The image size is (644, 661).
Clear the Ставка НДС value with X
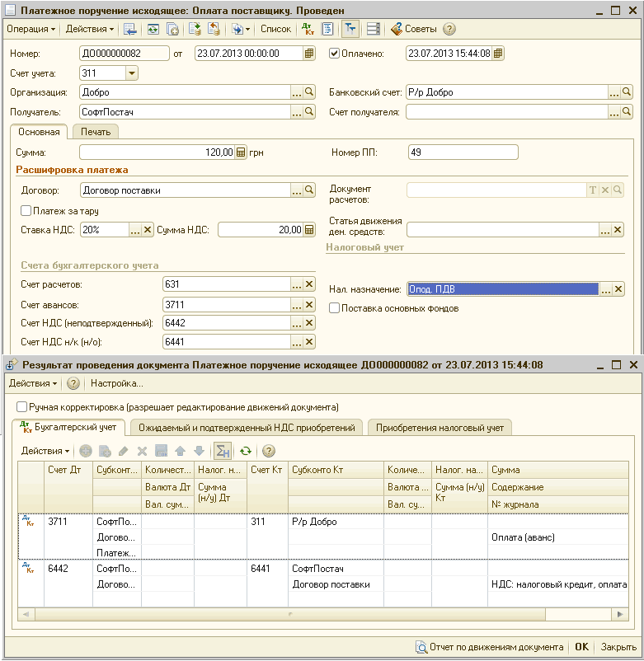pyautogui.click(x=148, y=230)
